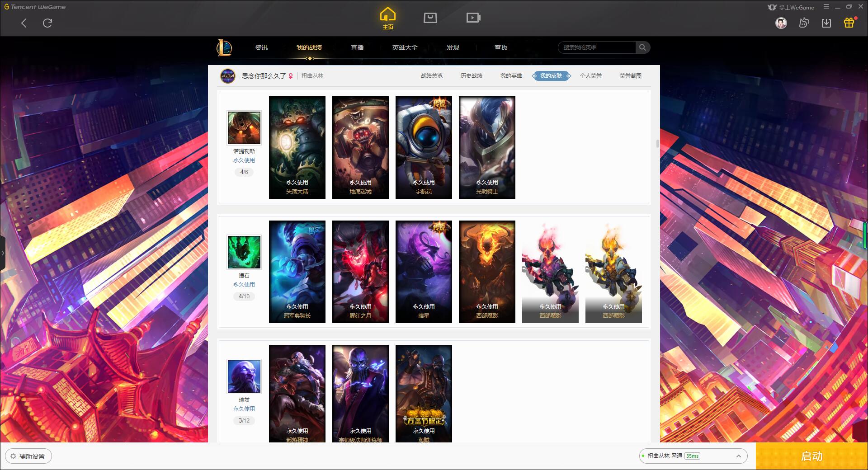Click the Tencent WeGame title logo
Image resolution: width=868 pixels, height=470 pixels.
point(35,7)
